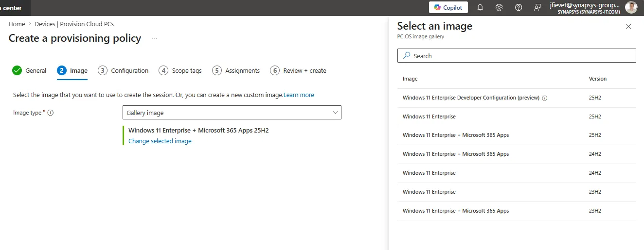Viewport: 644px width, 250px height.
Task: Click the jfievet account name text
Action: point(585,5)
